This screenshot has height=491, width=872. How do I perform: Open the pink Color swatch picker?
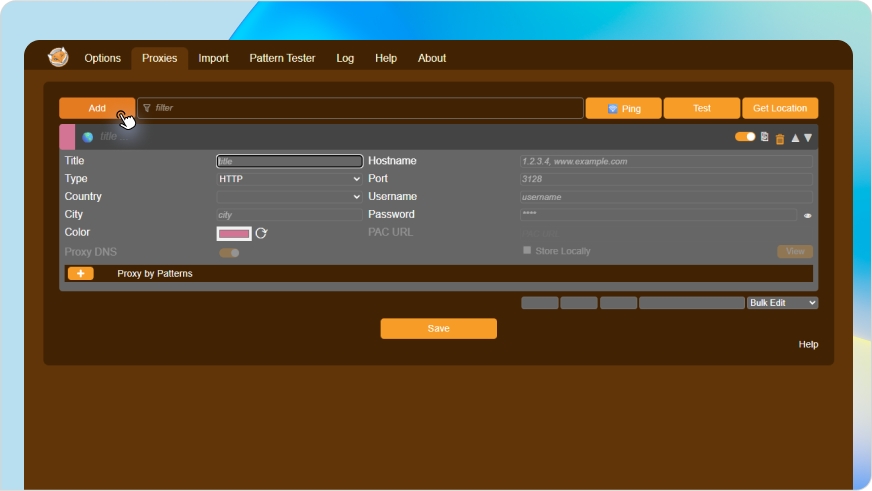(234, 233)
